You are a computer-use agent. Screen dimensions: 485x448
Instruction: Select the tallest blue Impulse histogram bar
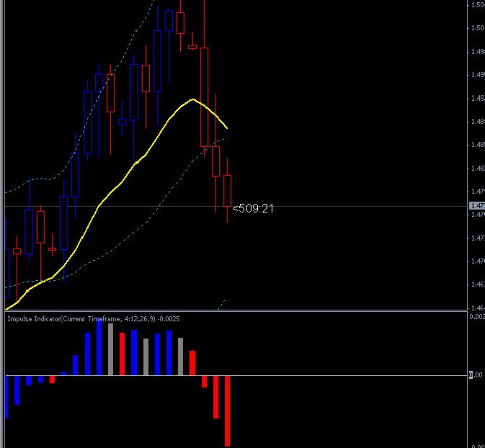(x=99, y=347)
